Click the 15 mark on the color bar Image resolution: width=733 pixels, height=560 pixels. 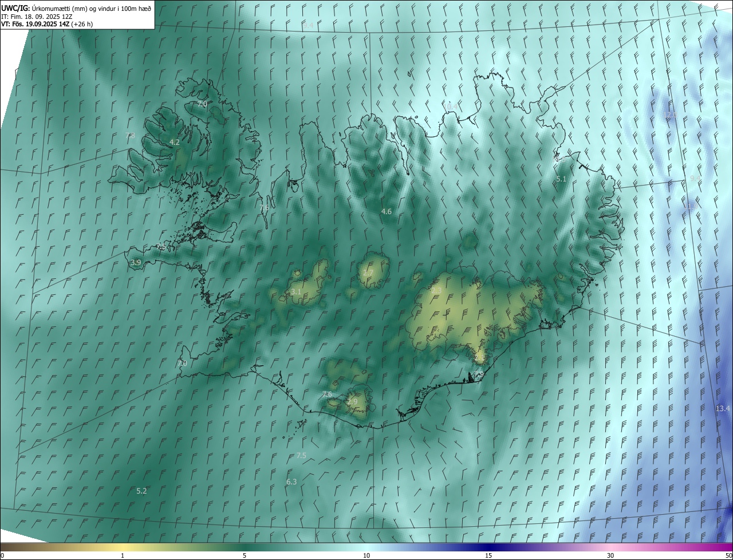click(488, 555)
